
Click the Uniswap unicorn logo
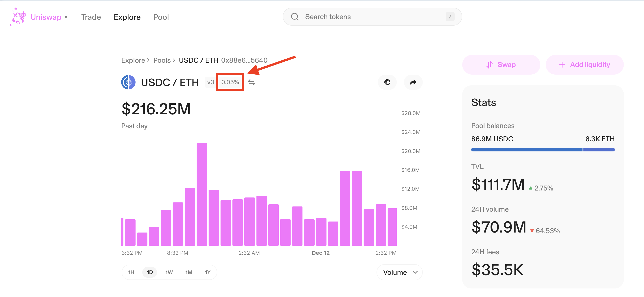pyautogui.click(x=18, y=17)
